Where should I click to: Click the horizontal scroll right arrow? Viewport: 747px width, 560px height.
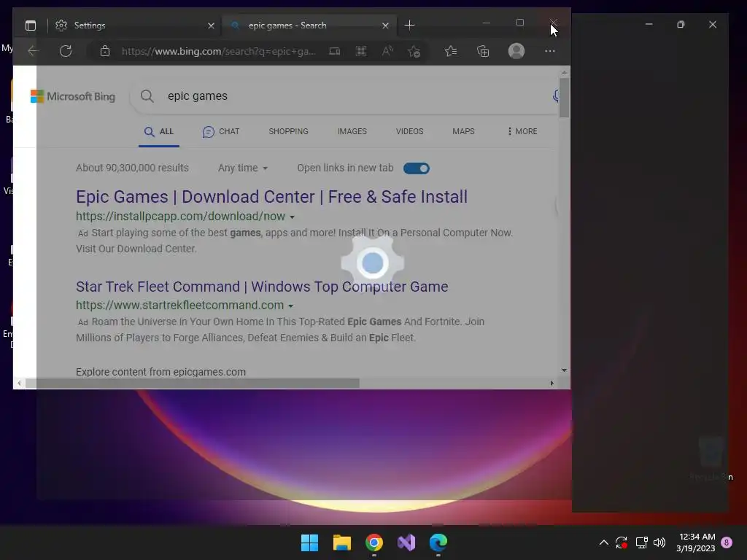pos(552,384)
